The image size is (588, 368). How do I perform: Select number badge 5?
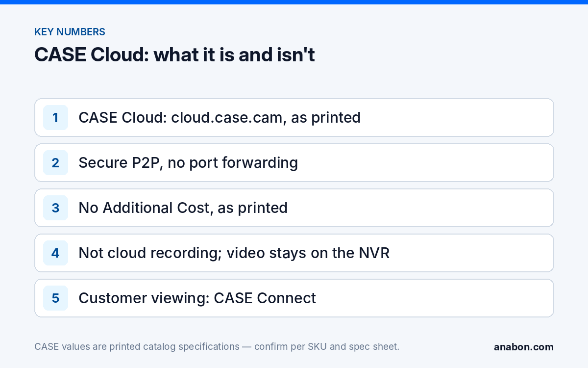click(55, 298)
